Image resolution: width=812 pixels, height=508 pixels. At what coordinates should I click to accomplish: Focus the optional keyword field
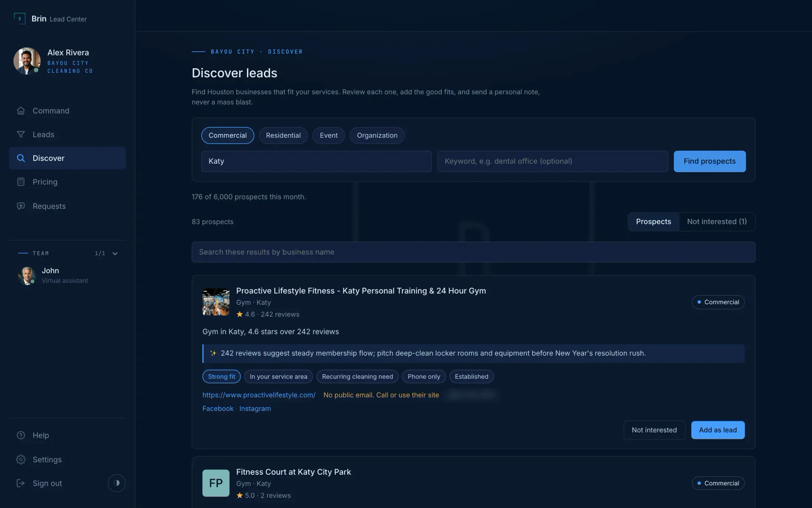coord(553,161)
